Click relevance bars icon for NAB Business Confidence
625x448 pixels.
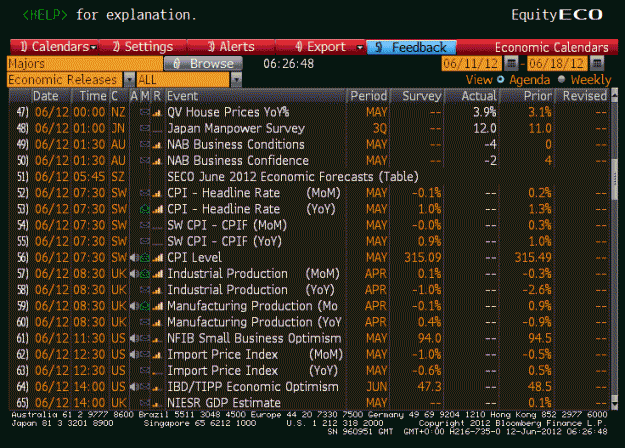point(157,161)
